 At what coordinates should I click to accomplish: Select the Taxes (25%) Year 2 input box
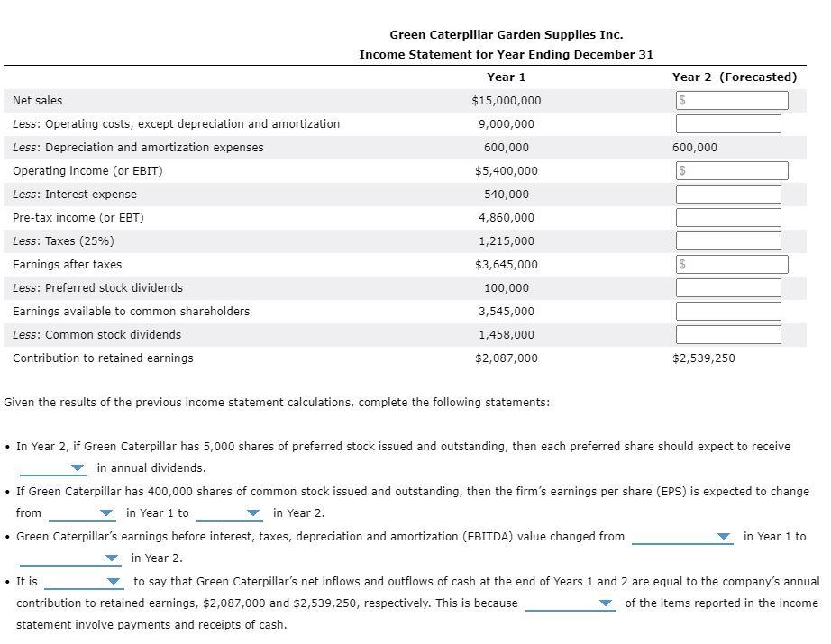point(727,240)
